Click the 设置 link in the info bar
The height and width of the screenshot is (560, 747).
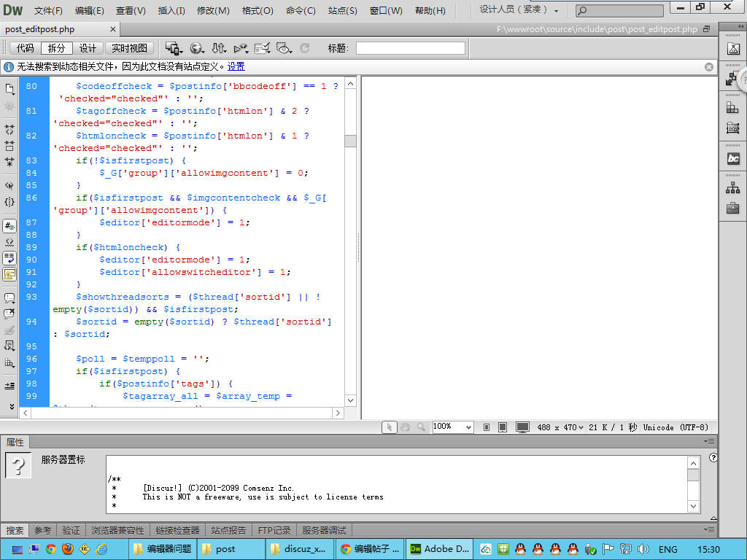[236, 66]
